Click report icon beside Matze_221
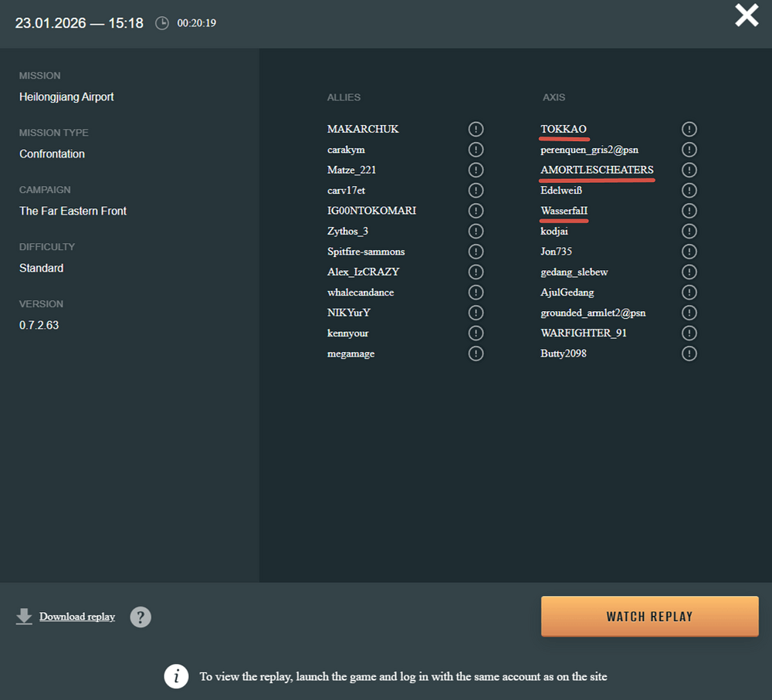Viewport: 772px width, 700px height. [476, 170]
